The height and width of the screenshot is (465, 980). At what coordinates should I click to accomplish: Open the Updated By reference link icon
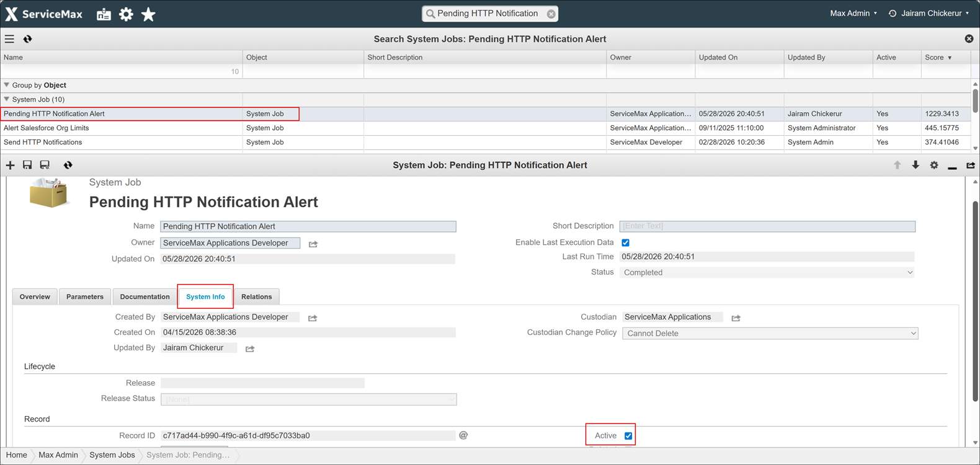(250, 349)
